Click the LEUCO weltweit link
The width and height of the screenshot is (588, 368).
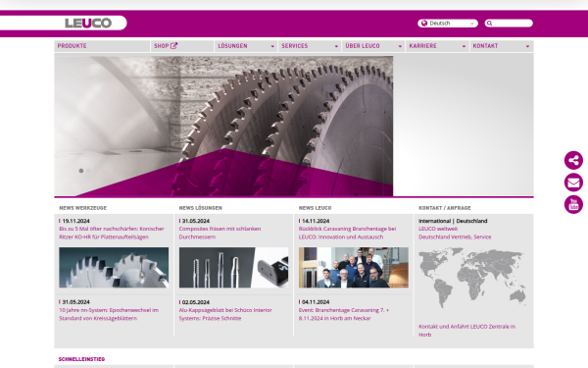(x=438, y=229)
